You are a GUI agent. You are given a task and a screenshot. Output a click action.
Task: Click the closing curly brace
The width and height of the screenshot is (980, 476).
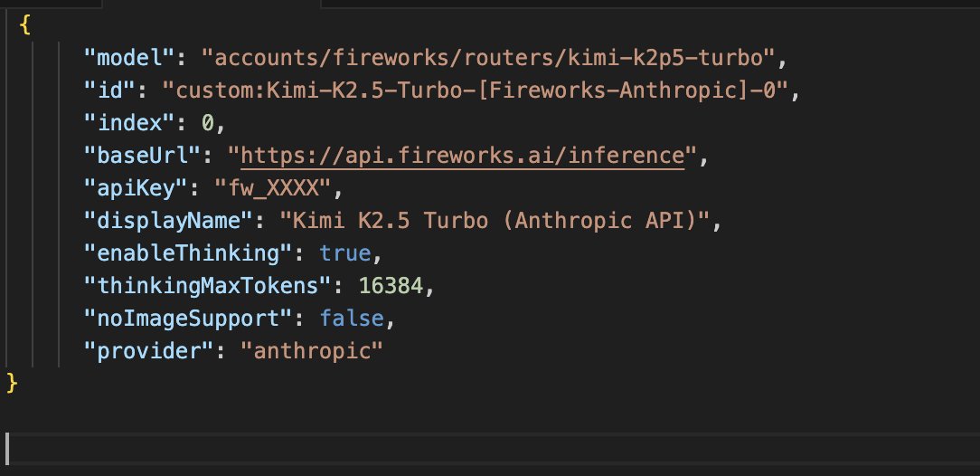coord(12,383)
